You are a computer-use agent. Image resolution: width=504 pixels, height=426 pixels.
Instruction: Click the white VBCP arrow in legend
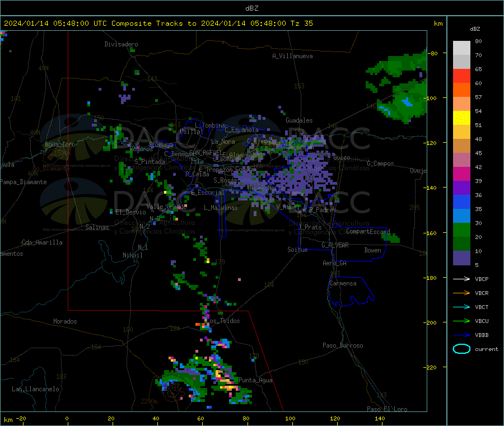pyautogui.click(x=461, y=279)
